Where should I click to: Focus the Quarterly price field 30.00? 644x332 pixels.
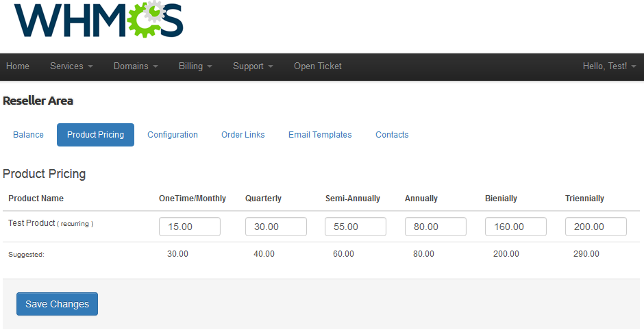(276, 227)
